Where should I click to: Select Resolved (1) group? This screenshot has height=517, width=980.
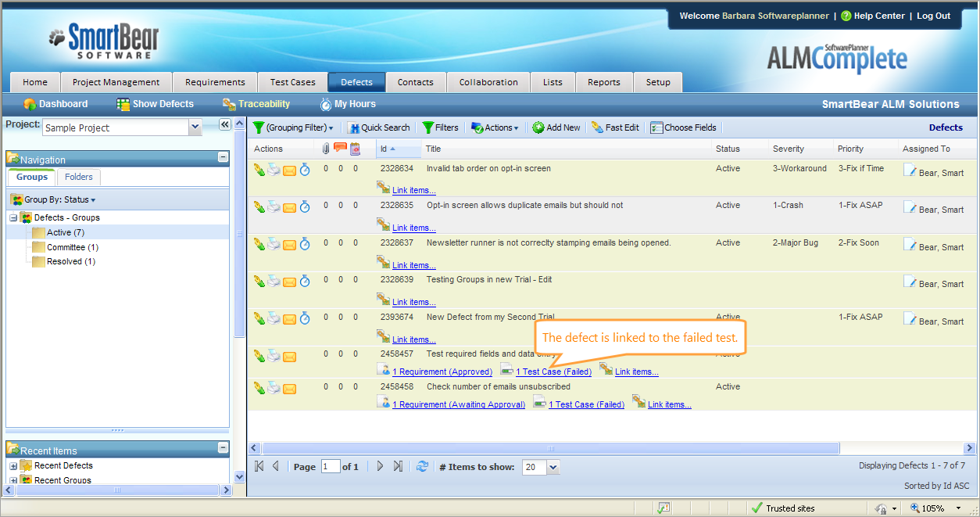click(71, 261)
